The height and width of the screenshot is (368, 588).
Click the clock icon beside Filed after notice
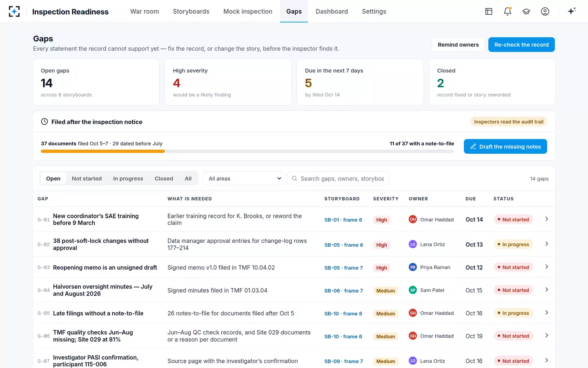[45, 121]
